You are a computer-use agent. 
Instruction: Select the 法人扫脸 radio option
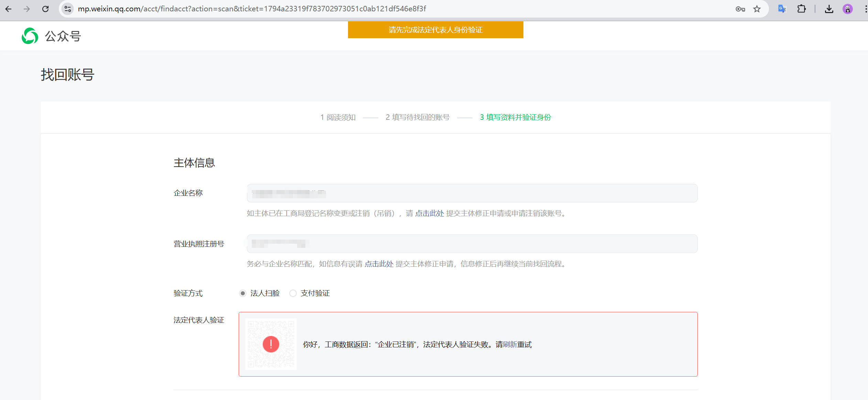tap(243, 293)
